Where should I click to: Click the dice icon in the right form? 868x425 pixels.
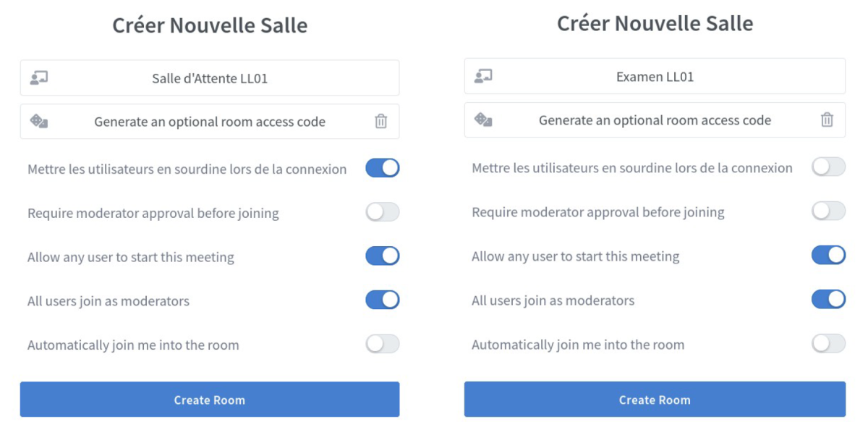[483, 119]
